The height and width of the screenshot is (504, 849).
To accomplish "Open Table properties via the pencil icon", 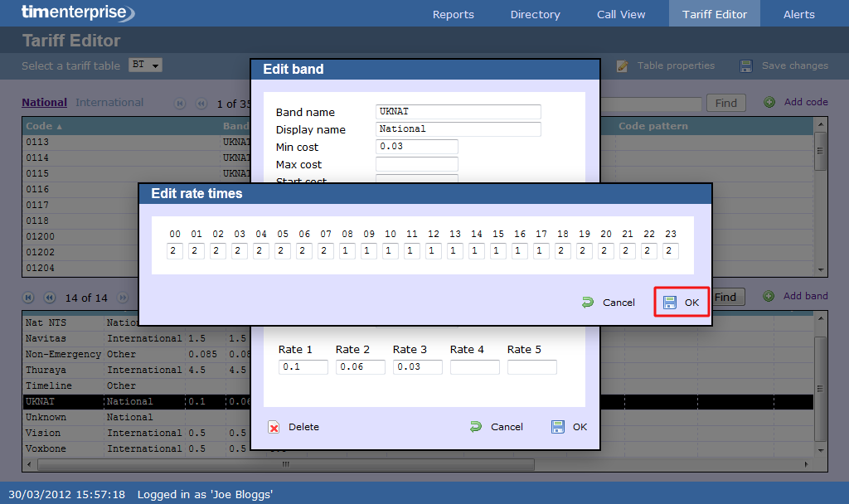I will (622, 66).
